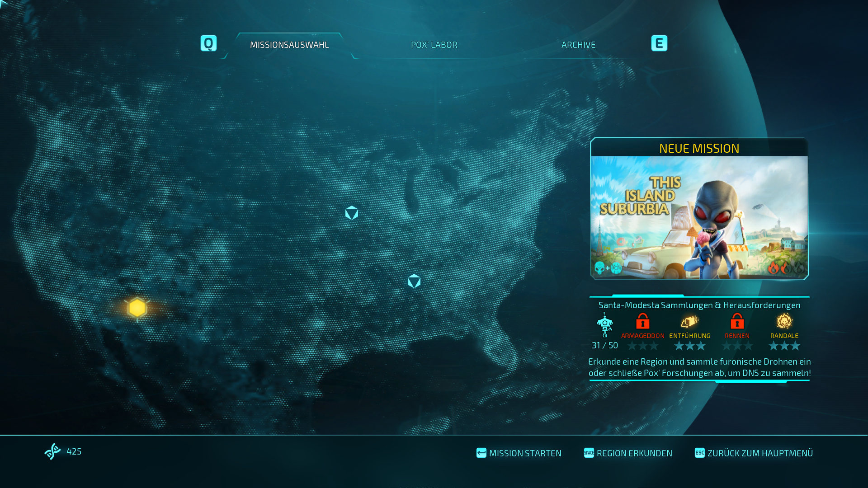Screen dimensions: 868x488
Task: Open the This Island Suburbia mission thumbnail
Action: point(699,218)
